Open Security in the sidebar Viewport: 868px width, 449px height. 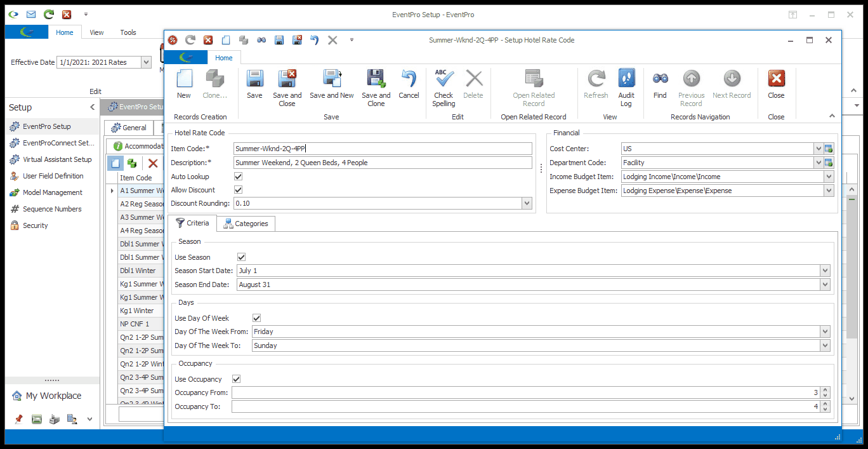point(52,225)
